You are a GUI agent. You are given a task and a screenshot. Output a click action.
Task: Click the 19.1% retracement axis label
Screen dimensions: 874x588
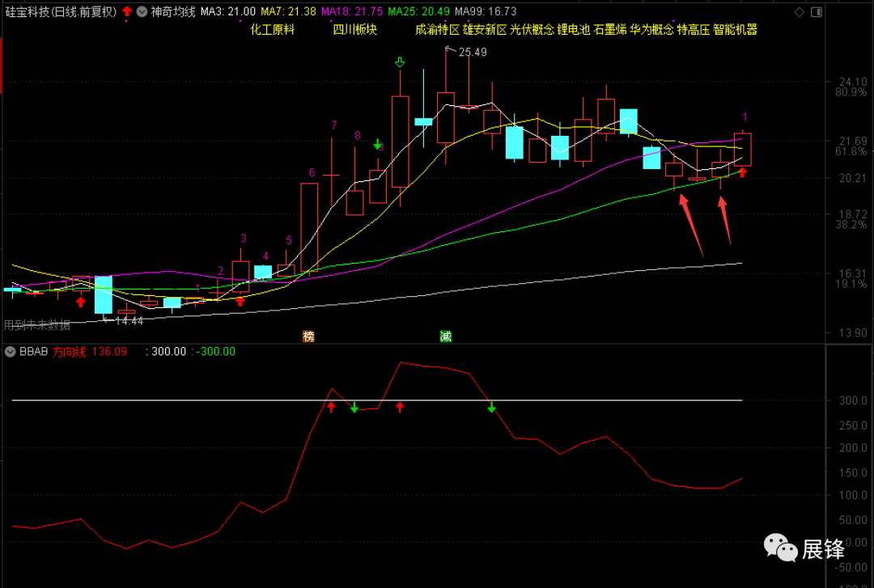pyautogui.click(x=851, y=284)
